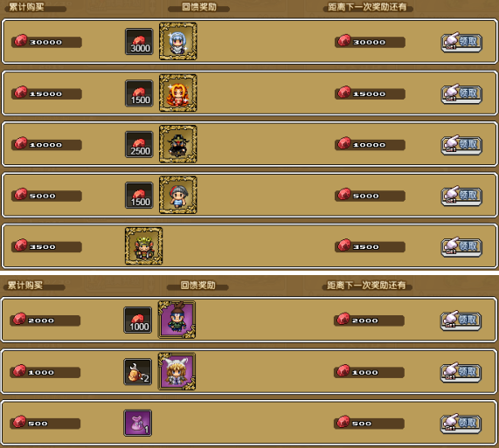Claim the 2000 gem tier reward
This screenshot has width=499, height=448.
(x=461, y=320)
